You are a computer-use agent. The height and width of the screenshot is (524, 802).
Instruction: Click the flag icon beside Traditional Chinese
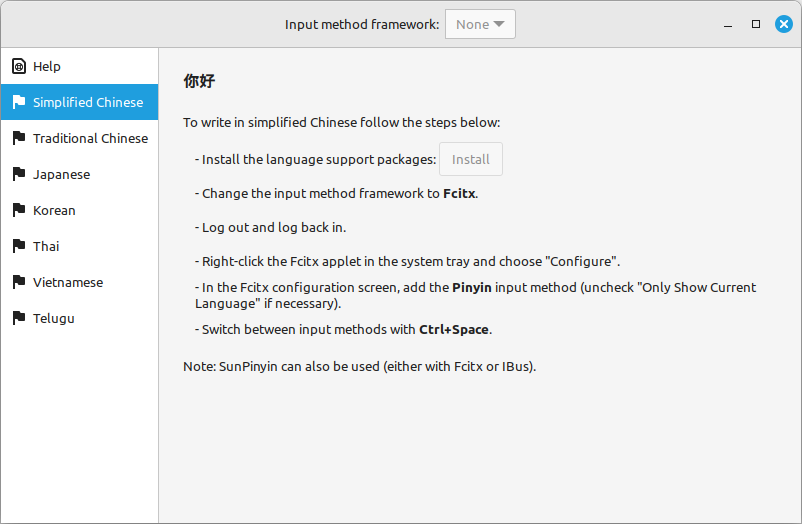click(18, 138)
